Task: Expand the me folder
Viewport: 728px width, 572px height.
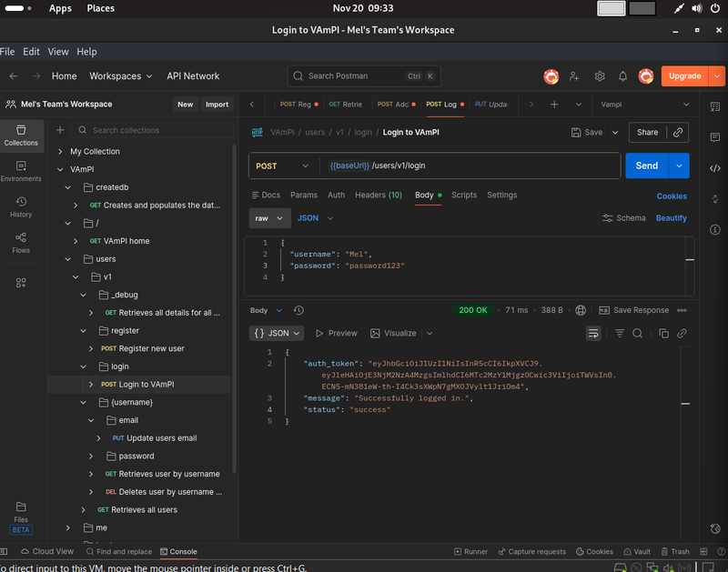Action: tap(67, 527)
